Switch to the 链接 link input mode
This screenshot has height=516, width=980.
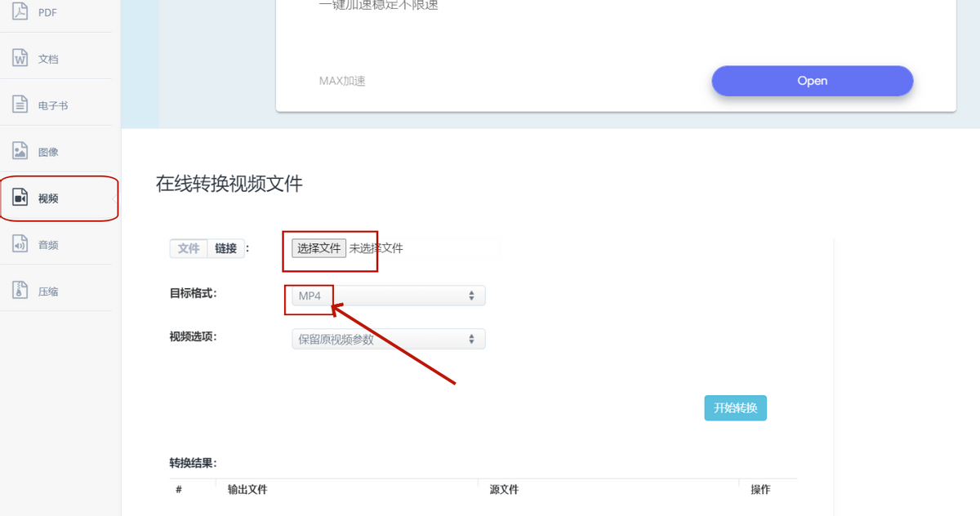[226, 249]
